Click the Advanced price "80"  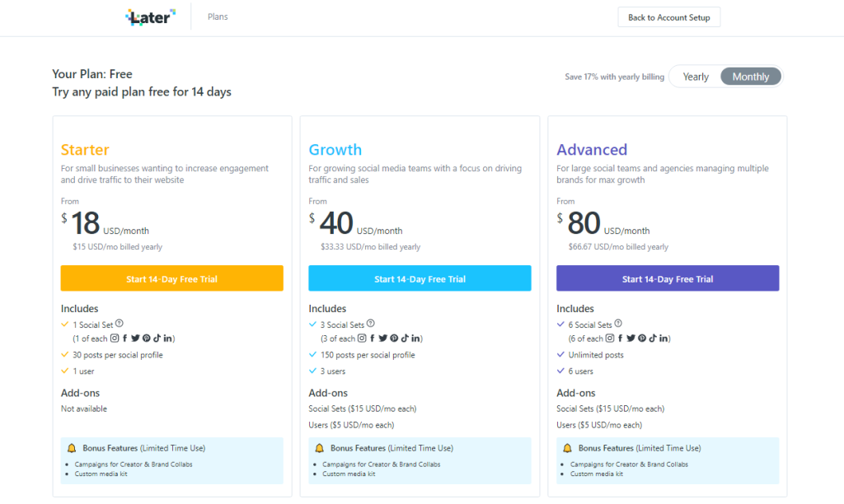584,222
